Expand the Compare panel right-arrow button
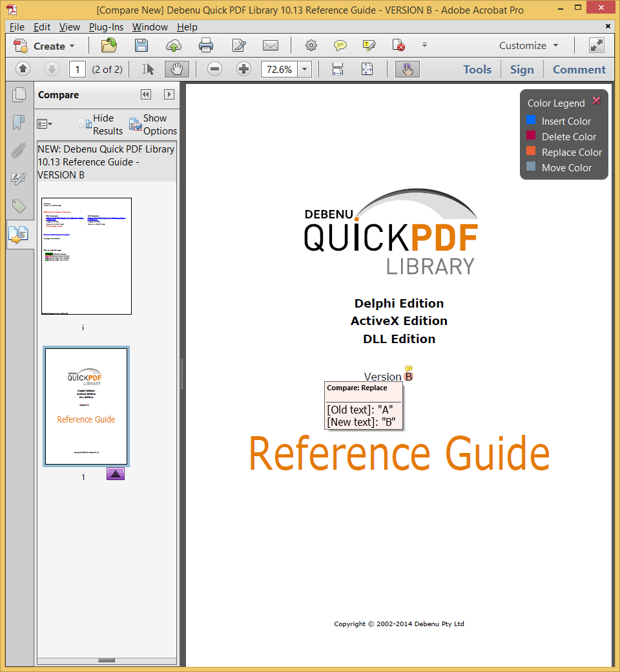Screen dimensions: 620x672 (169, 94)
